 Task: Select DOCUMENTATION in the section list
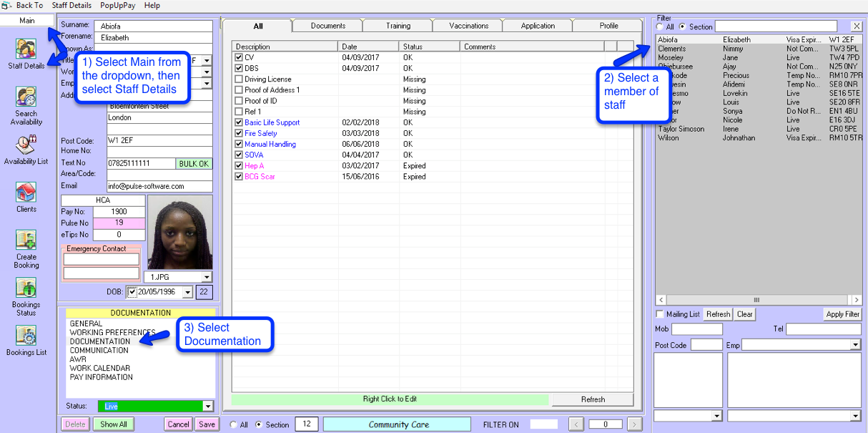(99, 341)
